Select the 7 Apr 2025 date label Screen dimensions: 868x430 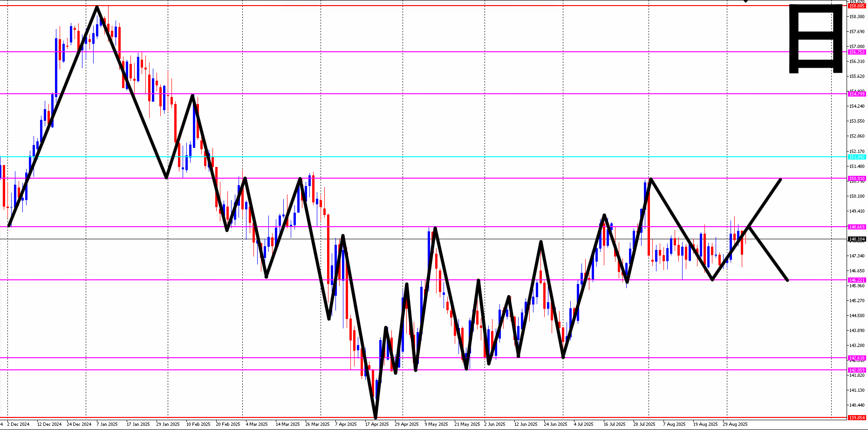click(x=346, y=424)
